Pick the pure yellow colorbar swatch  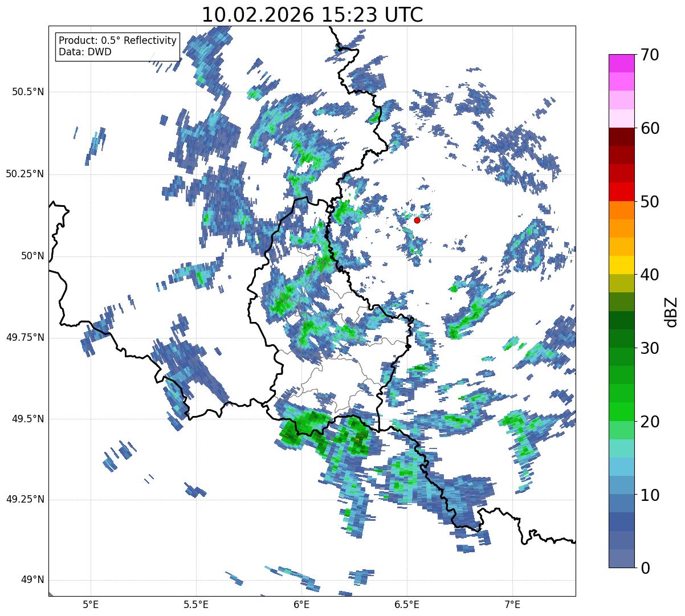point(622,265)
